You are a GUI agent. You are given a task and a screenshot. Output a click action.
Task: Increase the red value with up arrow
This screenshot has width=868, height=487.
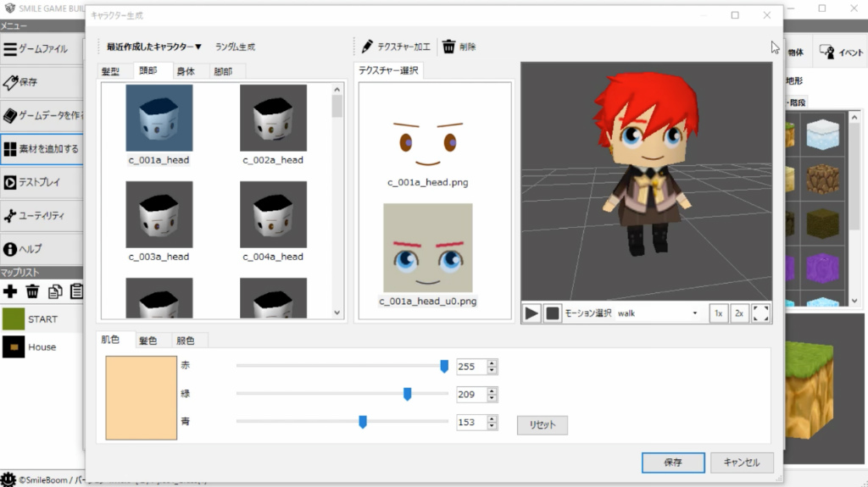click(x=492, y=363)
